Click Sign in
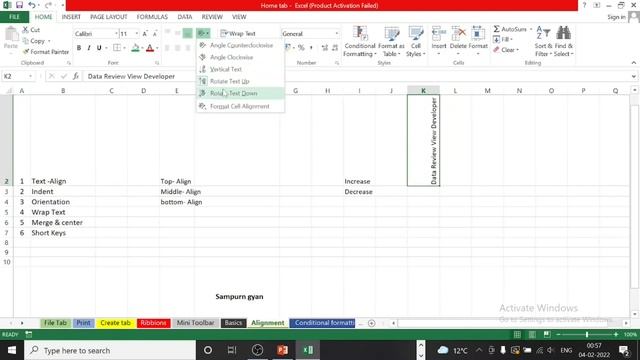 616,17
